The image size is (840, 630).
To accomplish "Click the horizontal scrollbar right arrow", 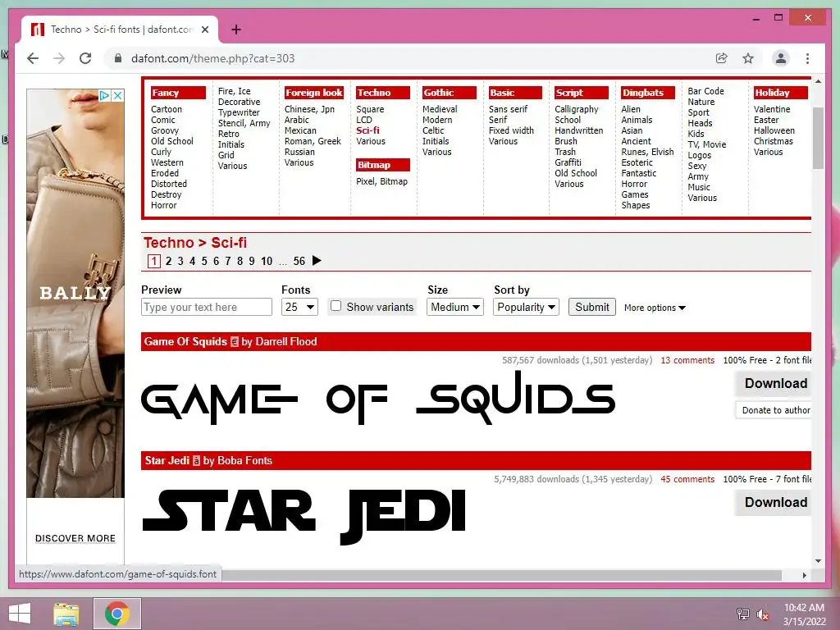I will click(804, 575).
